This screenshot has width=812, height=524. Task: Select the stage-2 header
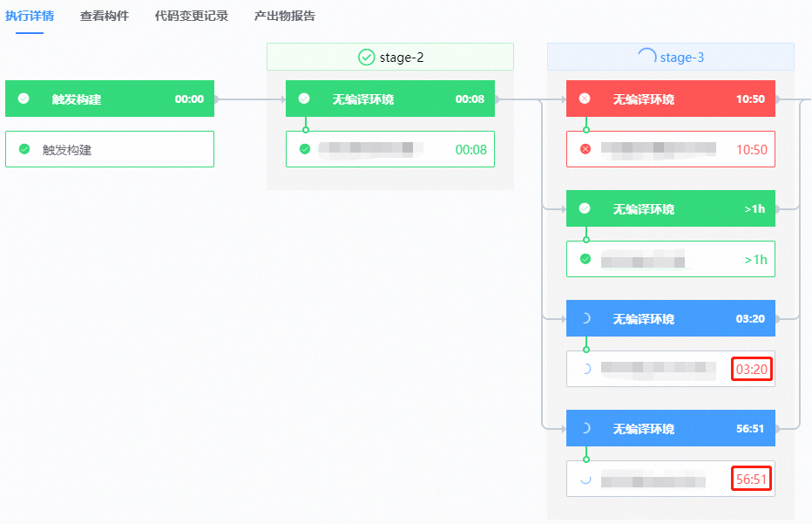coord(390,57)
